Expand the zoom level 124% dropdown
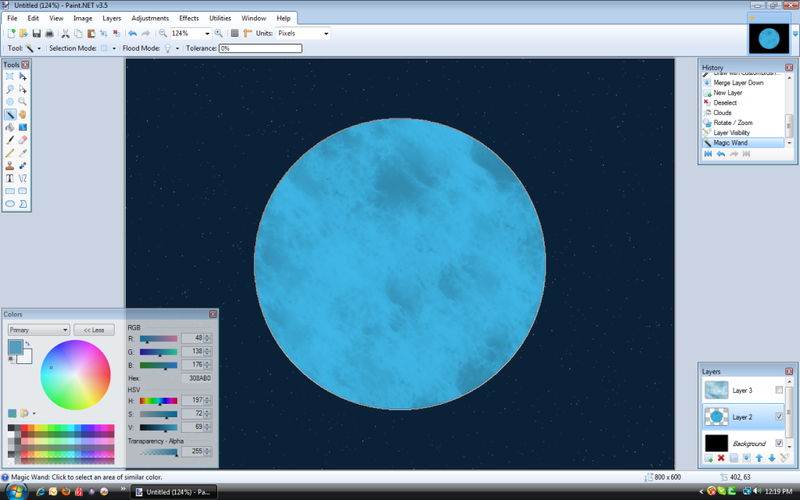 (x=207, y=33)
